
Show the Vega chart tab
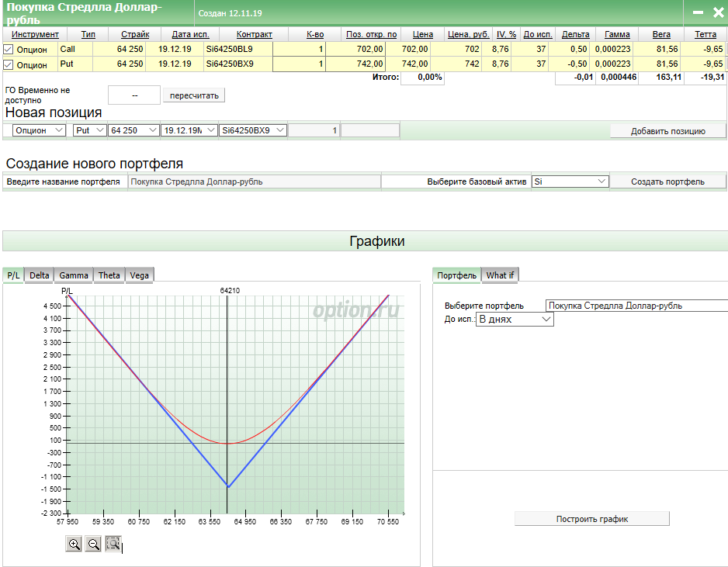(139, 275)
